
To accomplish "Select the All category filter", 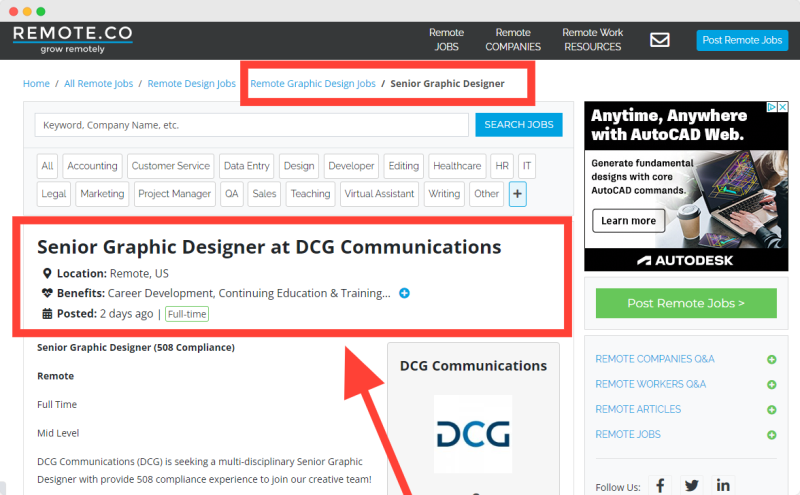I will coord(47,166).
